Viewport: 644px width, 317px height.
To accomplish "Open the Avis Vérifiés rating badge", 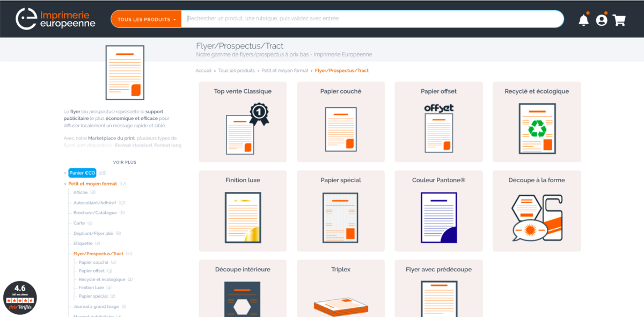I will 20,298.
